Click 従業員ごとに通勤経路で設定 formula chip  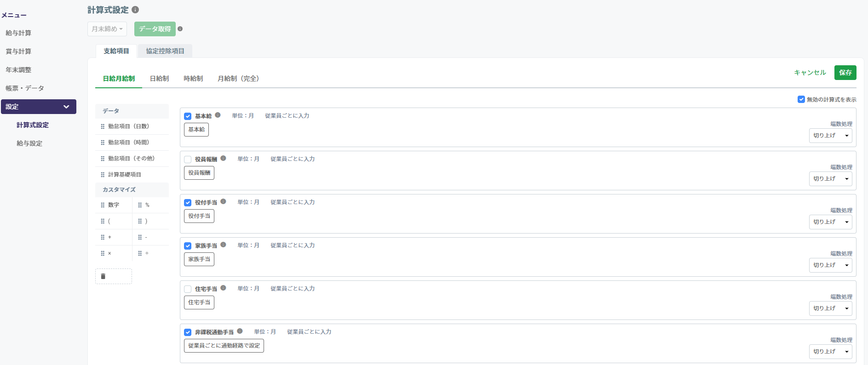click(x=224, y=346)
